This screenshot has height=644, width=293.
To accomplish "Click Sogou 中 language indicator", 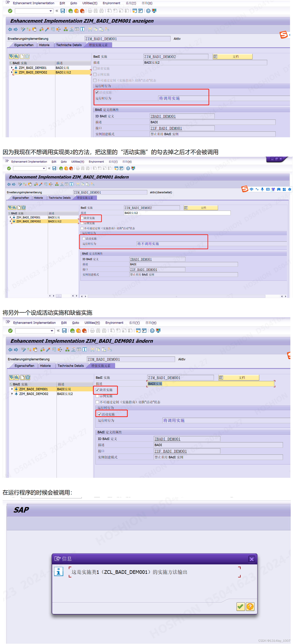I will click(251, 190).
